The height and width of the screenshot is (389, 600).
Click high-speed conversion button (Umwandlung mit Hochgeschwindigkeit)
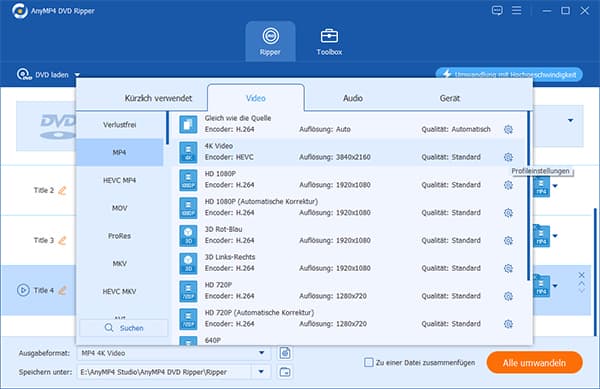tap(509, 75)
